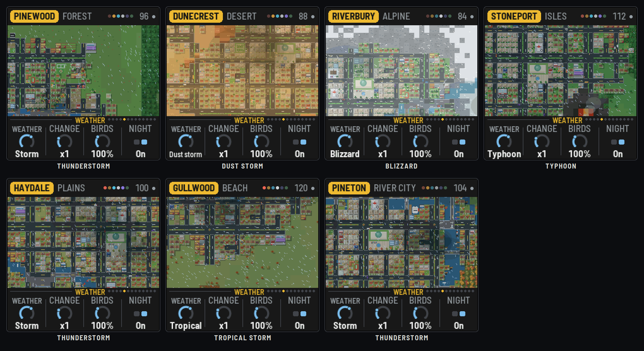Toggle Night switch in Pinewood panel
Image resolution: width=644 pixels, height=351 pixels.
pyautogui.click(x=140, y=142)
